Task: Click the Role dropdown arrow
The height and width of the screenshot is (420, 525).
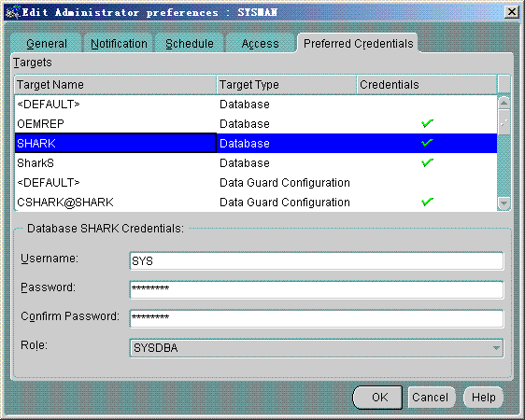Action: pyautogui.click(x=496, y=348)
